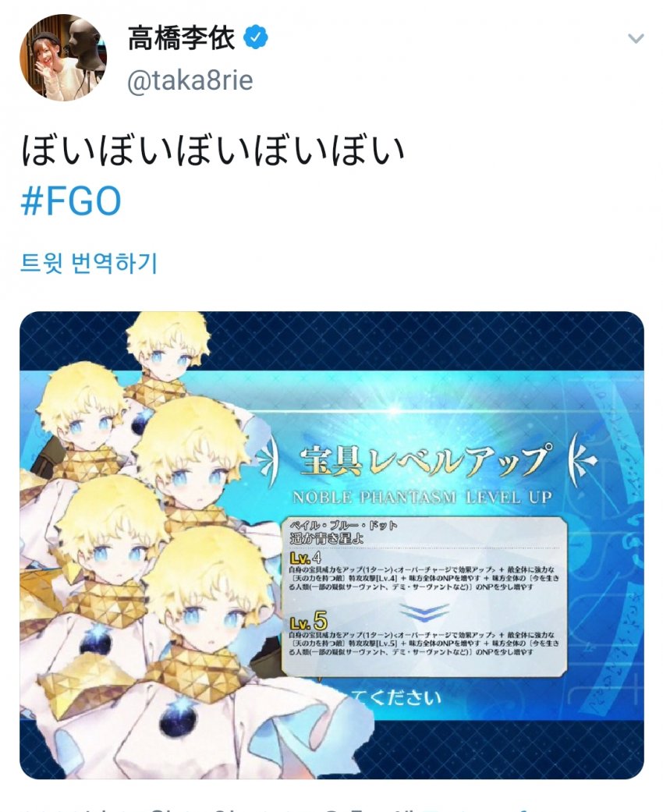This screenshot has width=663, height=812.
Task: Visit the @taka8rie handle
Action: tap(190, 80)
